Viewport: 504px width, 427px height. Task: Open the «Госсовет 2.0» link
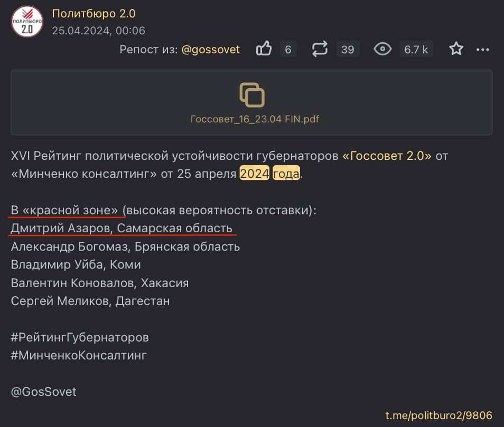click(387, 156)
